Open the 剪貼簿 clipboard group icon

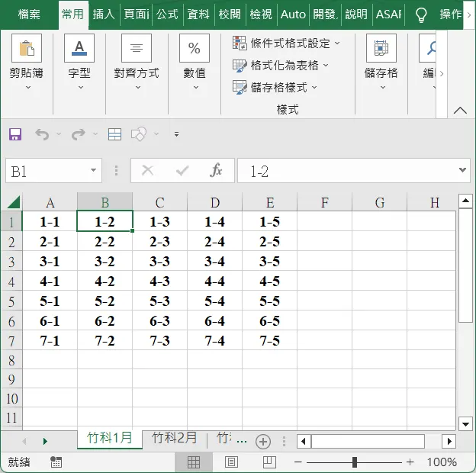27,48
